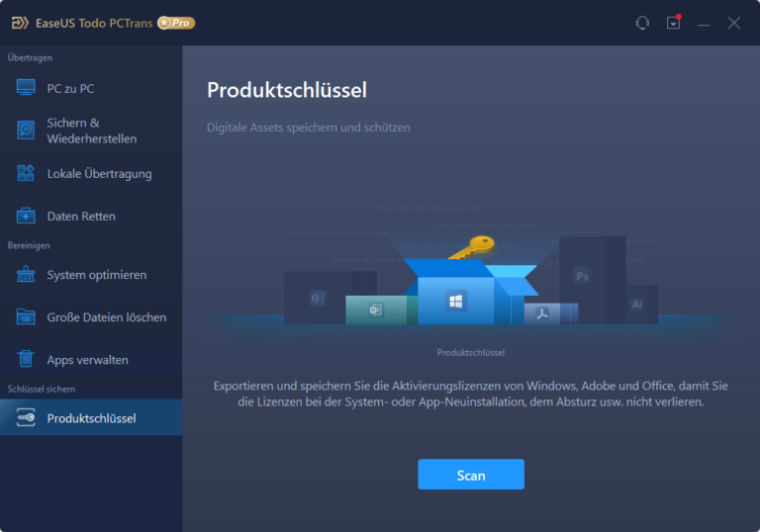Click the PC zu PC monitor icon
Image resolution: width=760 pixels, height=532 pixels.
pos(26,88)
